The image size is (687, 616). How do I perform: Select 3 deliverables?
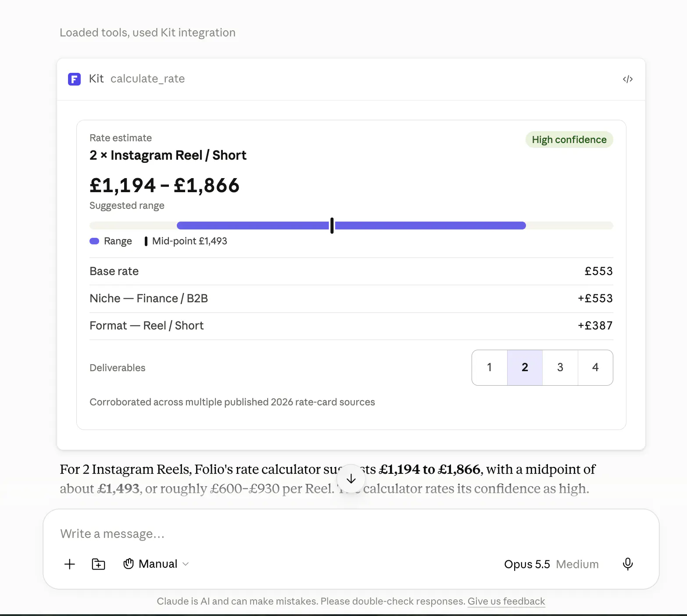(560, 368)
